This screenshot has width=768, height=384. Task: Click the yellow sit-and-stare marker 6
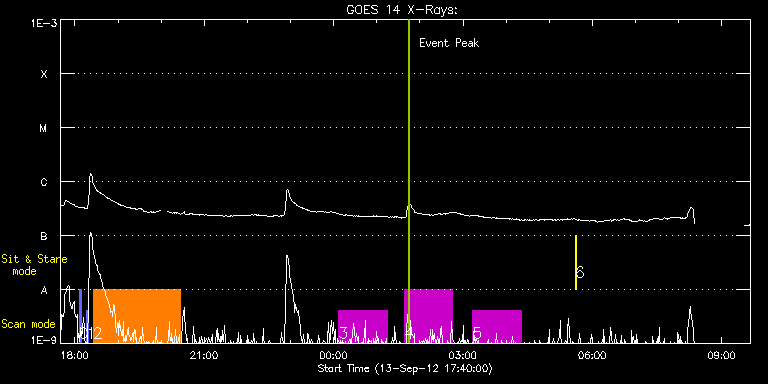point(576,263)
